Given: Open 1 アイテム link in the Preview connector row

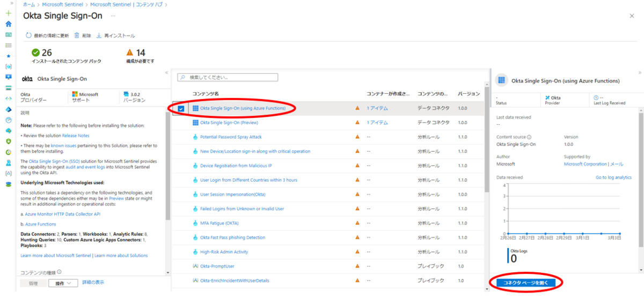Looking at the screenshot, I should click(377, 123).
